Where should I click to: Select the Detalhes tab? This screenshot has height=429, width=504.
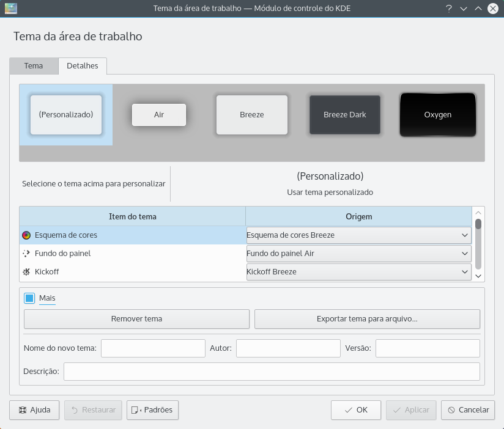click(82, 66)
